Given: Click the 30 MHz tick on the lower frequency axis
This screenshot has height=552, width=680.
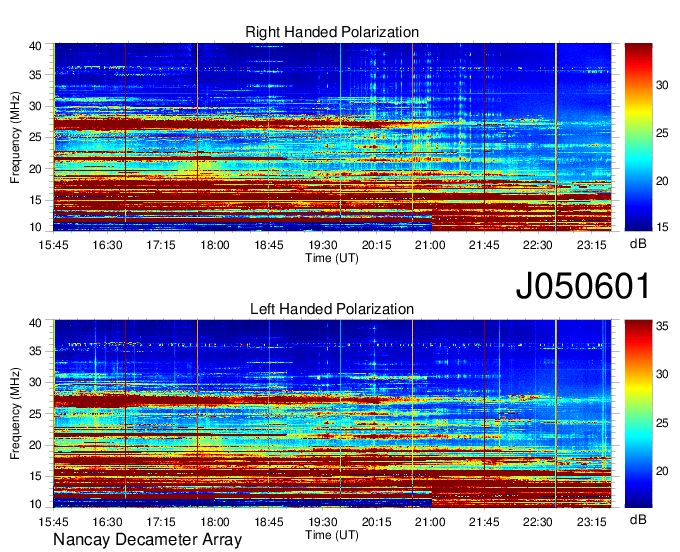Looking at the screenshot, I should coord(35,382).
